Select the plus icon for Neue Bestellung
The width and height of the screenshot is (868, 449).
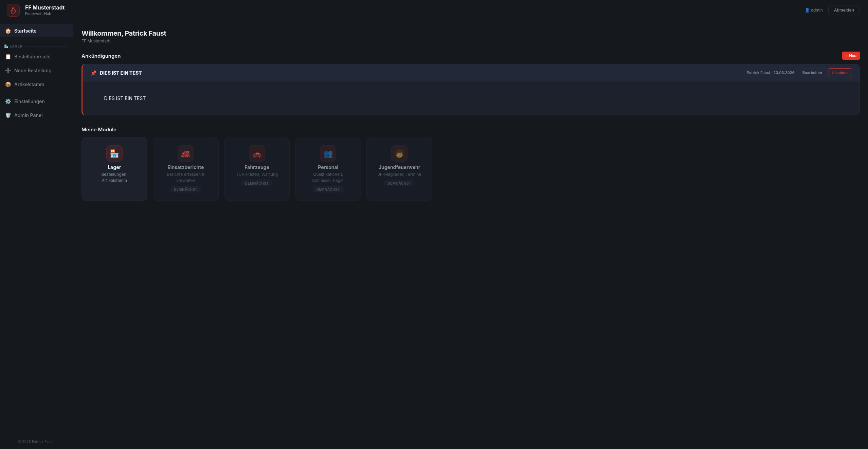(8, 70)
